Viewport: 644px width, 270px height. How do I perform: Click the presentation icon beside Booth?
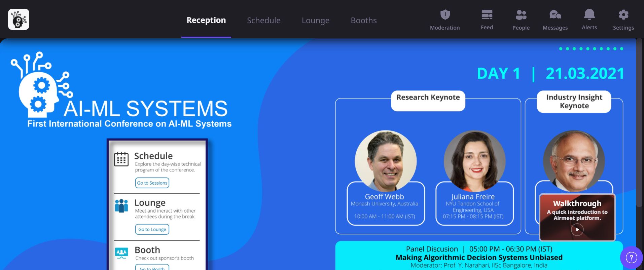121,253
